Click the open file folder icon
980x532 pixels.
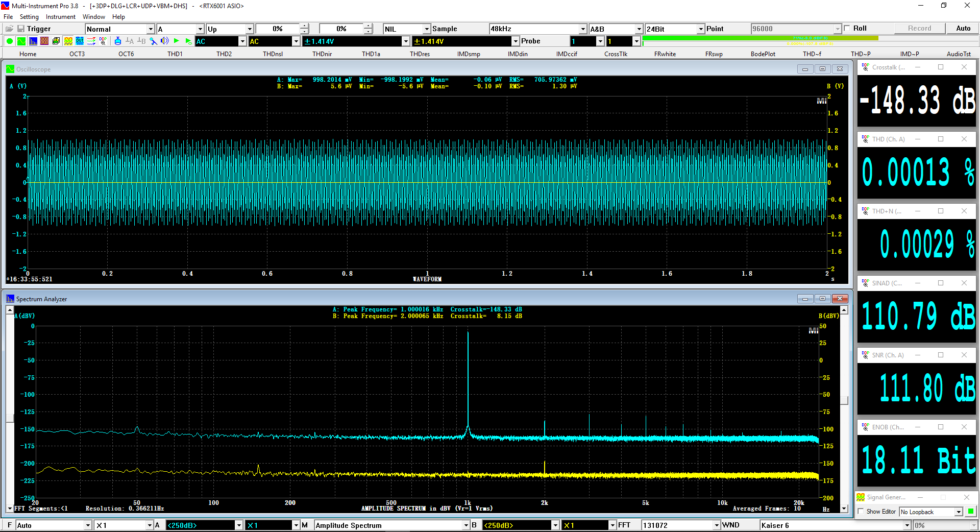point(9,29)
